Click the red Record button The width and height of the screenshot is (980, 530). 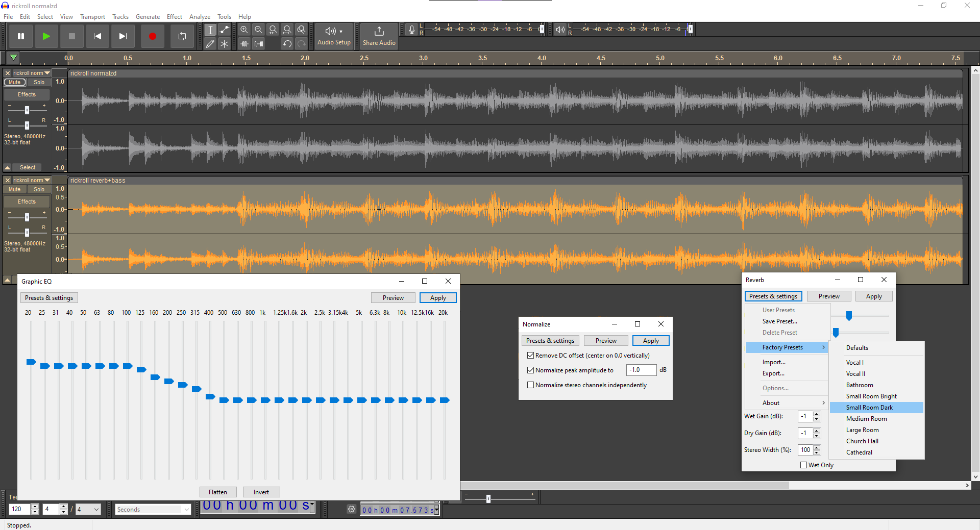[152, 36]
